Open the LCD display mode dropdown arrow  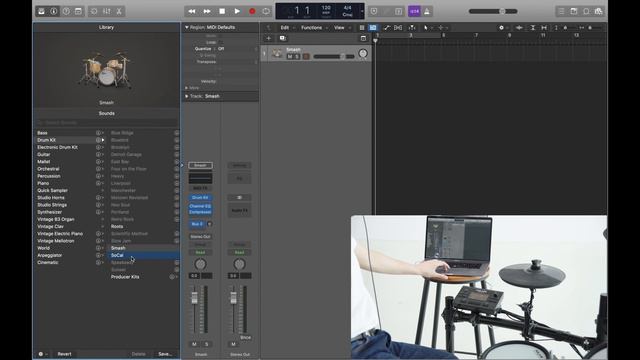pyautogui.click(x=362, y=11)
